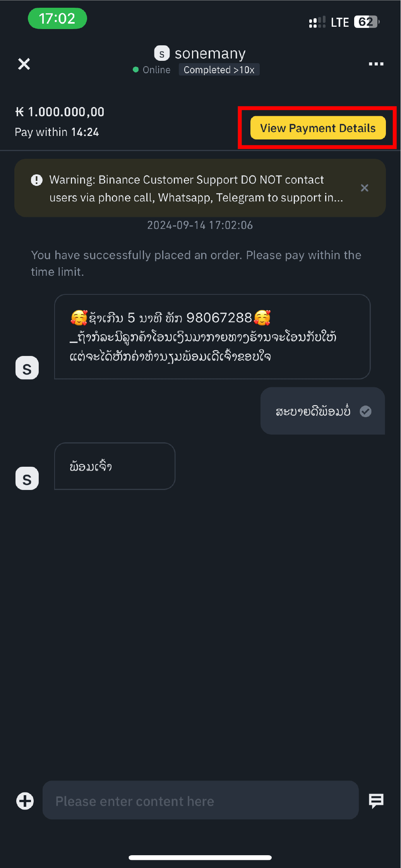
Task: Tap the Completed >10x badge
Action: pos(219,70)
